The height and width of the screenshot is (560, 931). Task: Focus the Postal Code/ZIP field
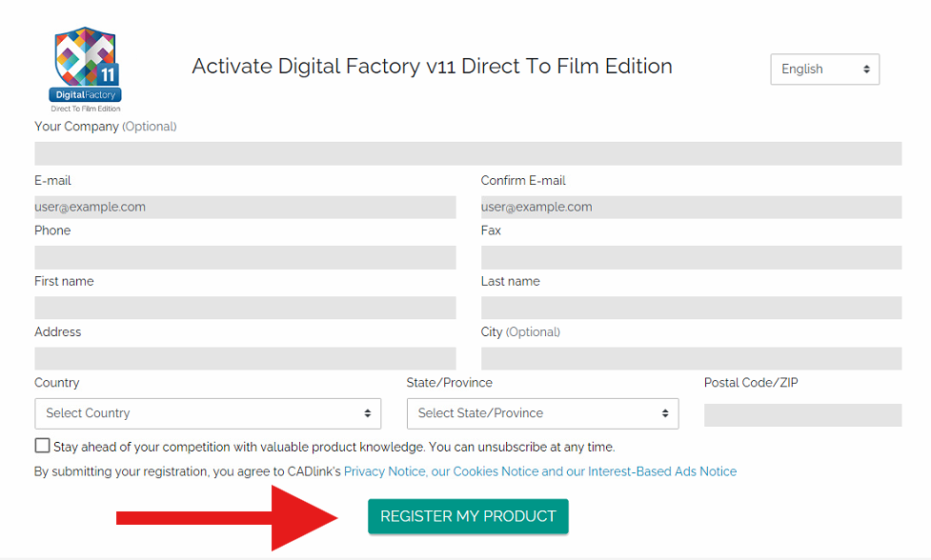(x=802, y=415)
